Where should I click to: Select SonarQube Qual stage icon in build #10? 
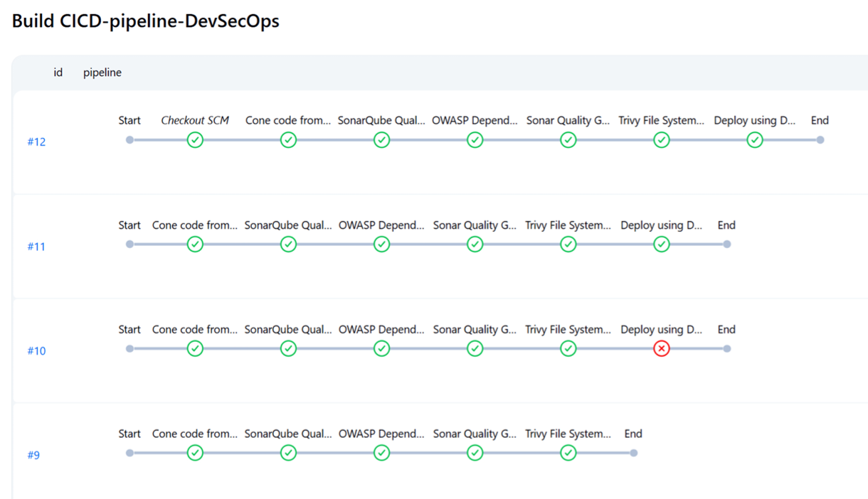click(x=288, y=349)
